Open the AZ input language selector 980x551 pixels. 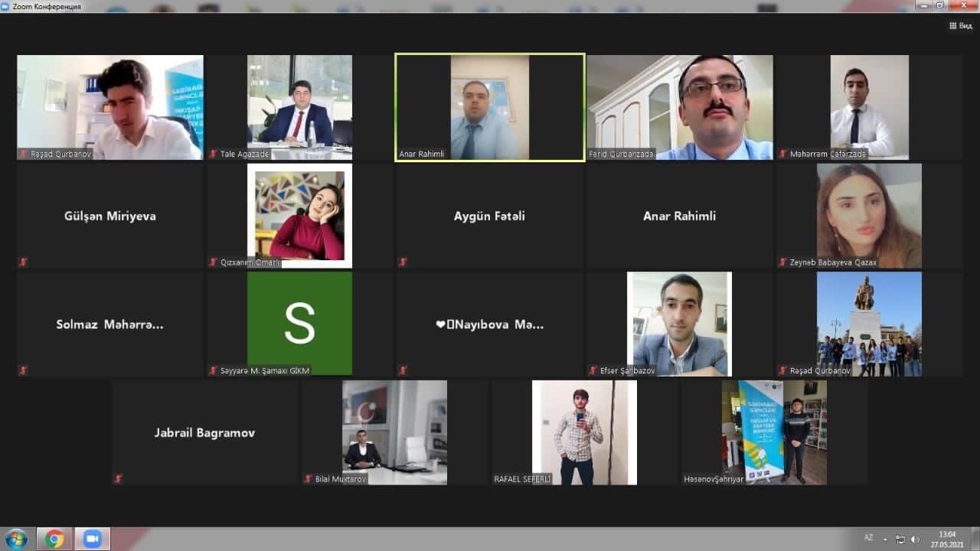tap(869, 539)
